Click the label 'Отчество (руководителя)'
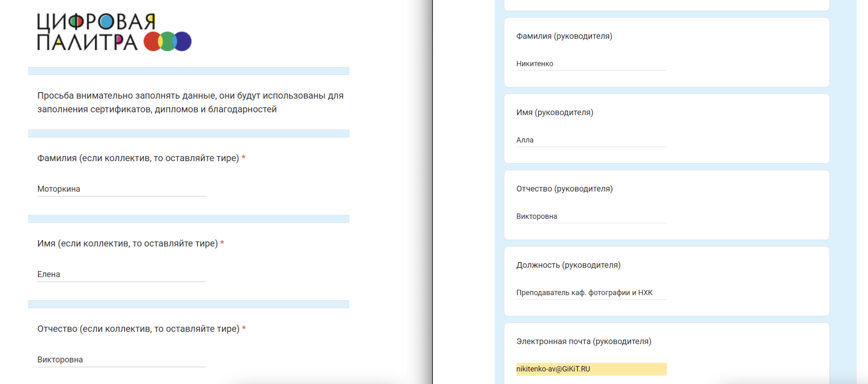The height and width of the screenshot is (384, 868). (x=564, y=189)
